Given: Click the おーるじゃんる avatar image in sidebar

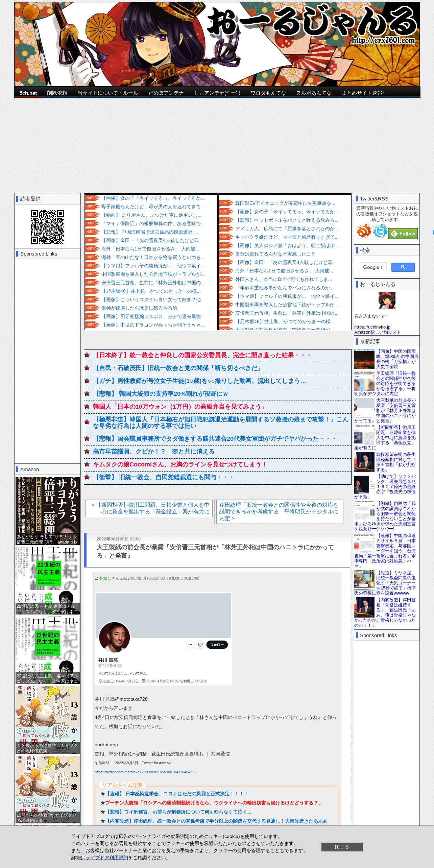Looking at the screenshot, I should (x=387, y=300).
